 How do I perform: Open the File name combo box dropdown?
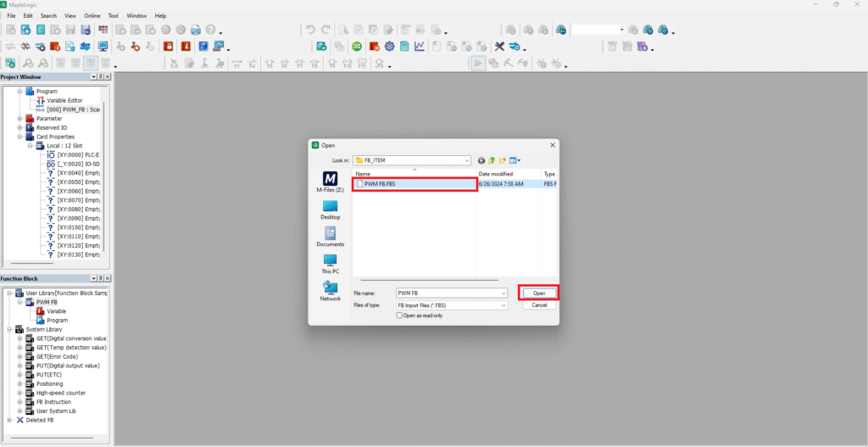[504, 293]
